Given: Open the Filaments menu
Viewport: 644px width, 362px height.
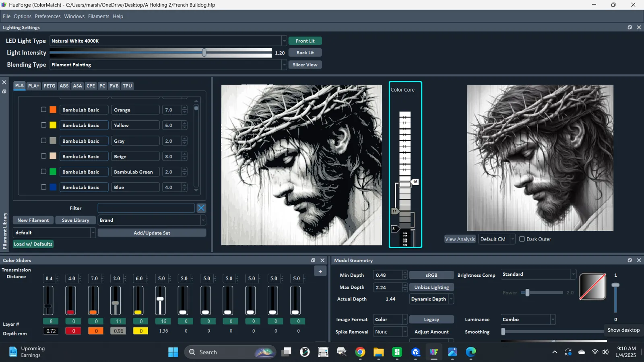Looking at the screenshot, I should click(x=99, y=16).
